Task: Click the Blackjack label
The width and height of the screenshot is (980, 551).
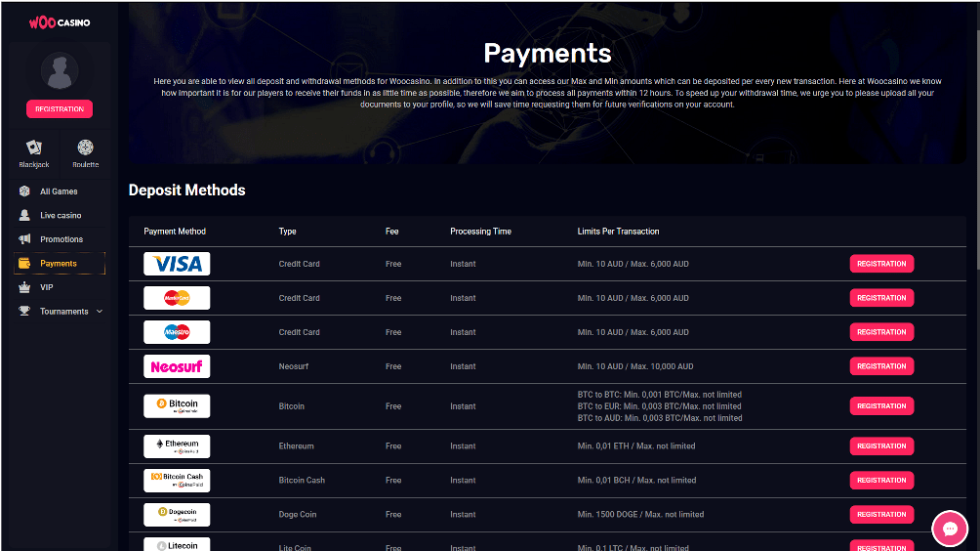Action: click(34, 164)
